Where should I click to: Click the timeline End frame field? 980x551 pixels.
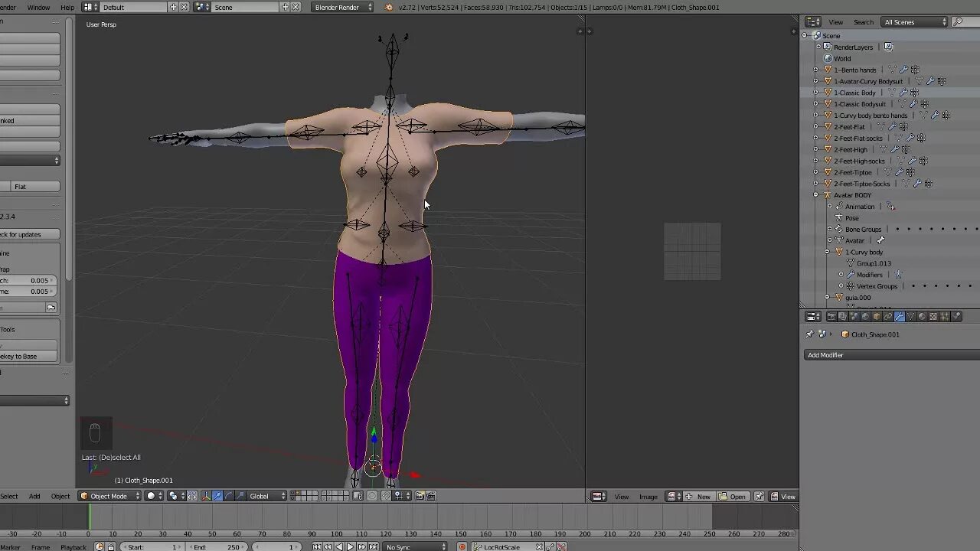click(217, 547)
